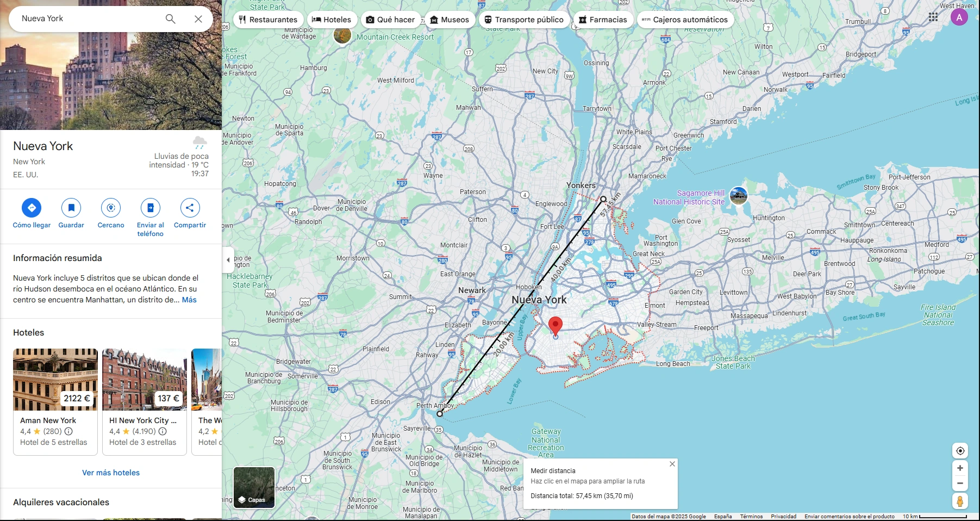Viewport: 980px width, 521px height.
Task: Select the Restaurantes filter chip
Action: [x=268, y=20]
